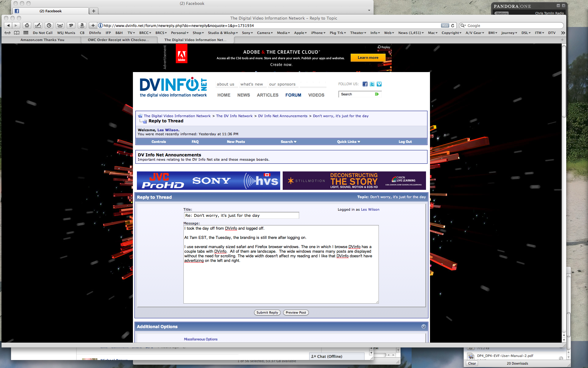Click the folder icon beside breadcrumb
Screen dimensions: 588x368
[140, 116]
